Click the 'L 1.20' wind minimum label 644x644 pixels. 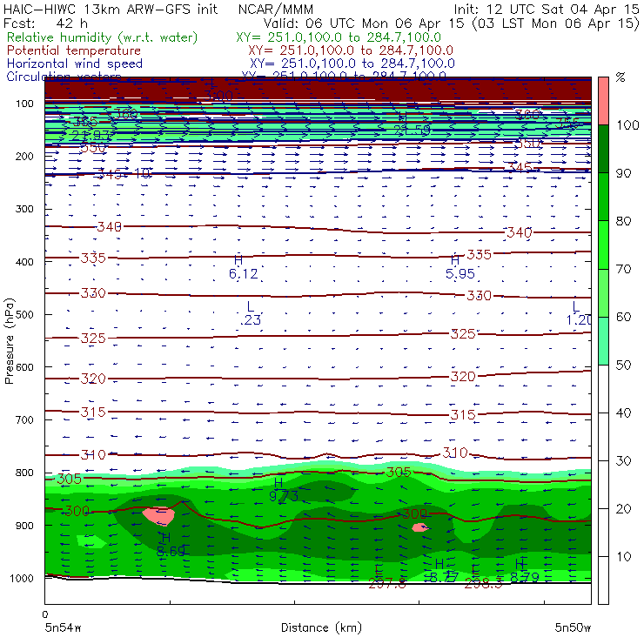click(579, 313)
